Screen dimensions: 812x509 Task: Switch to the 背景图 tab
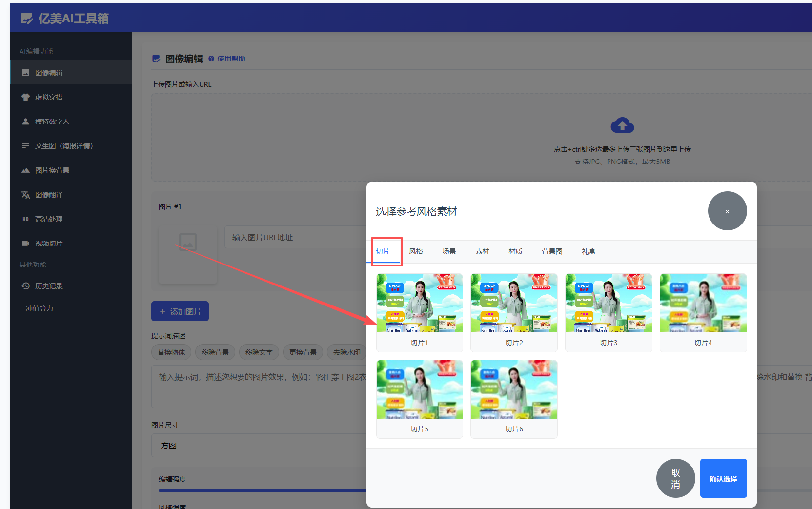coord(552,251)
